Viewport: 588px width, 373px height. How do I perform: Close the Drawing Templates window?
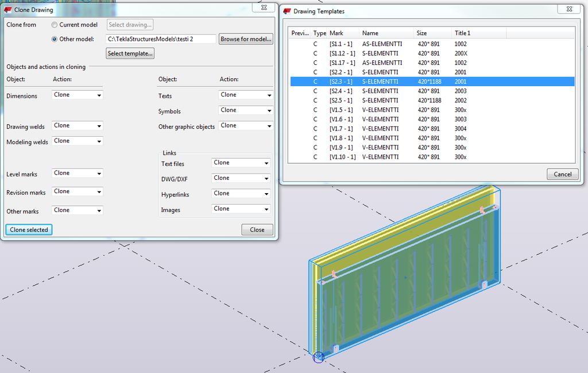(569, 9)
